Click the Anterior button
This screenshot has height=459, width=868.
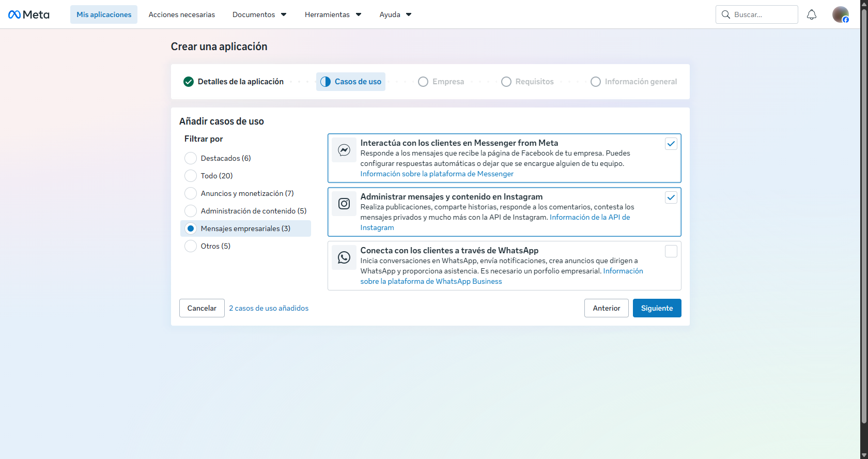coord(607,308)
